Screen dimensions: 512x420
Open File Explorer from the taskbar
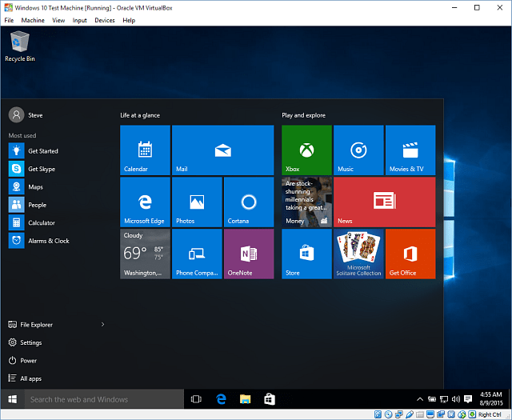245,399
